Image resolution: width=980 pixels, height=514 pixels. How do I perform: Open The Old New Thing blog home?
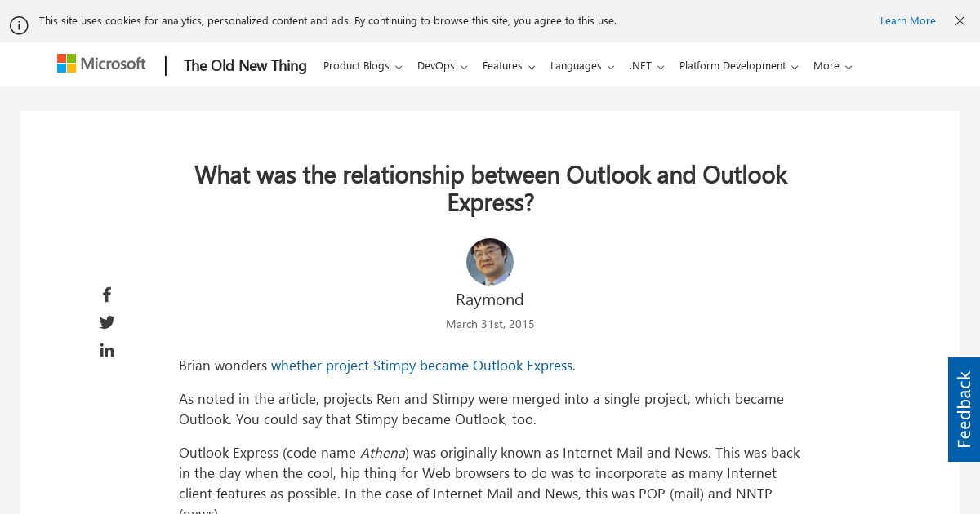click(x=245, y=66)
